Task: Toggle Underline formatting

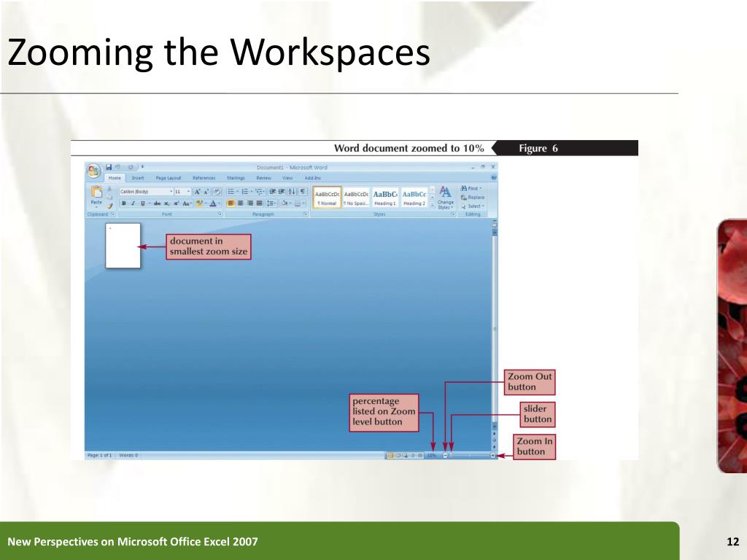Action: [x=142, y=203]
